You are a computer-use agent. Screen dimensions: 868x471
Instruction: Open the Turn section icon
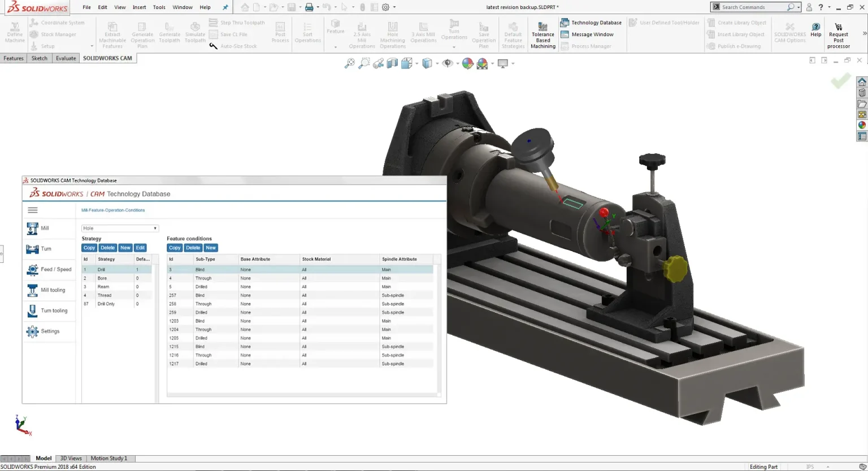[x=32, y=249]
